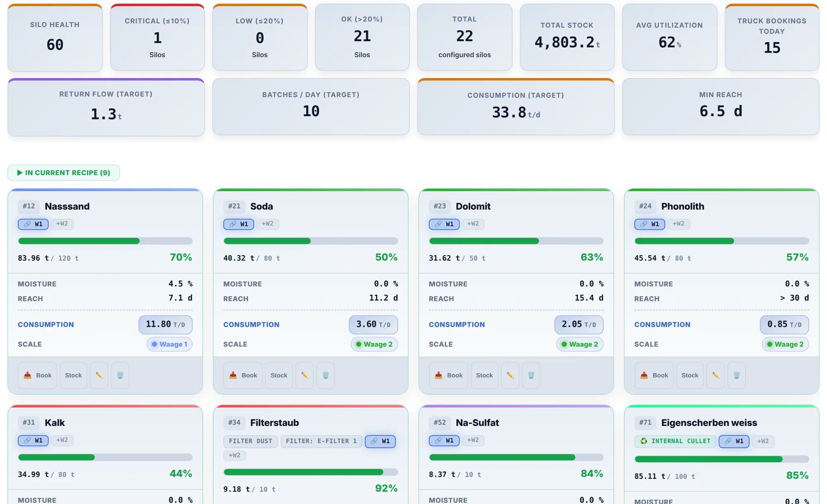Open the OK (>20%) silos tile
The height and width of the screenshot is (504, 827).
[x=362, y=37]
